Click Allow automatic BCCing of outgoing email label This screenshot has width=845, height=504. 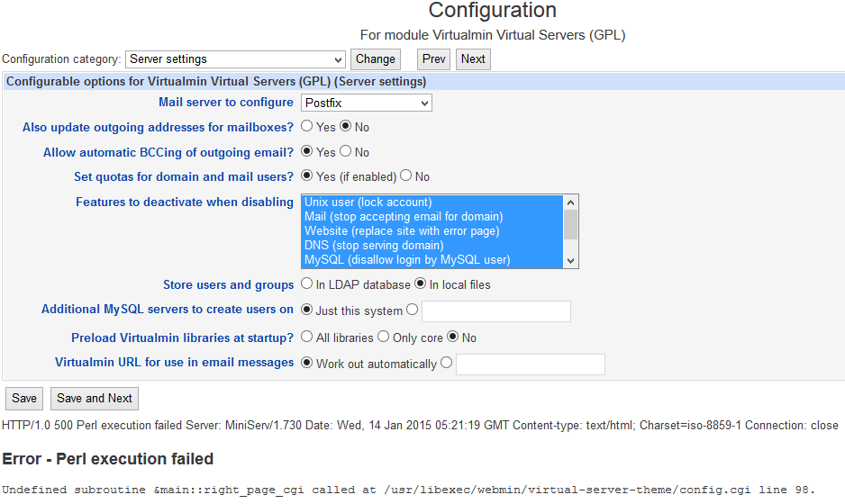click(x=168, y=152)
